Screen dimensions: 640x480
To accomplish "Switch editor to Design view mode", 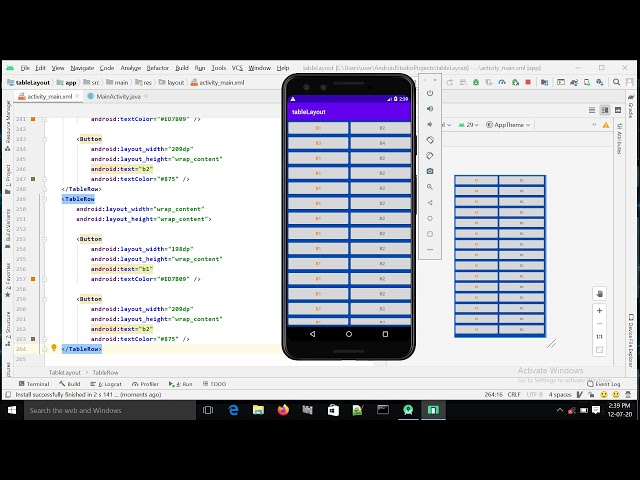I will (x=618, y=110).
